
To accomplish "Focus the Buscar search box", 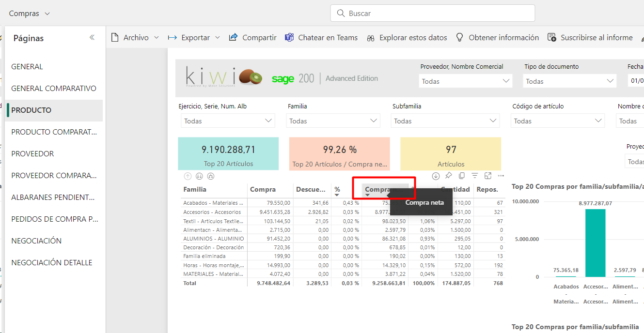I will point(433,13).
